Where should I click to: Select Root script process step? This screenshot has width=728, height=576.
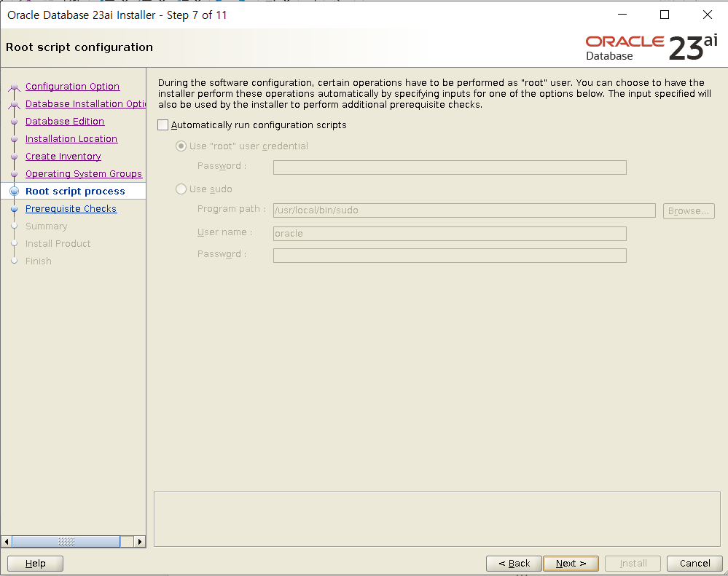pyautogui.click(x=75, y=191)
